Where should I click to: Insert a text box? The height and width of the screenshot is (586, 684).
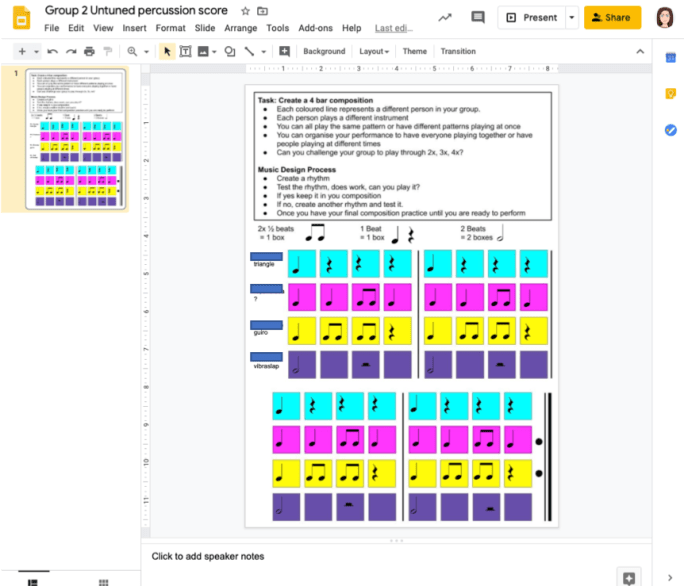pyautogui.click(x=185, y=51)
